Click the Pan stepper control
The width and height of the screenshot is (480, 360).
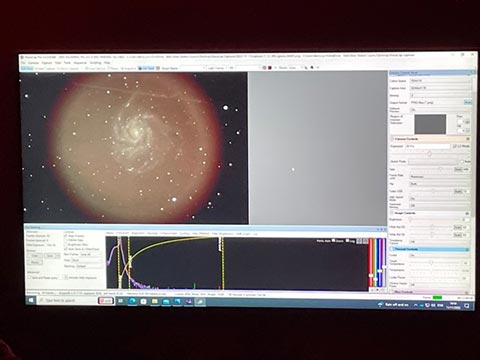(x=466, y=122)
